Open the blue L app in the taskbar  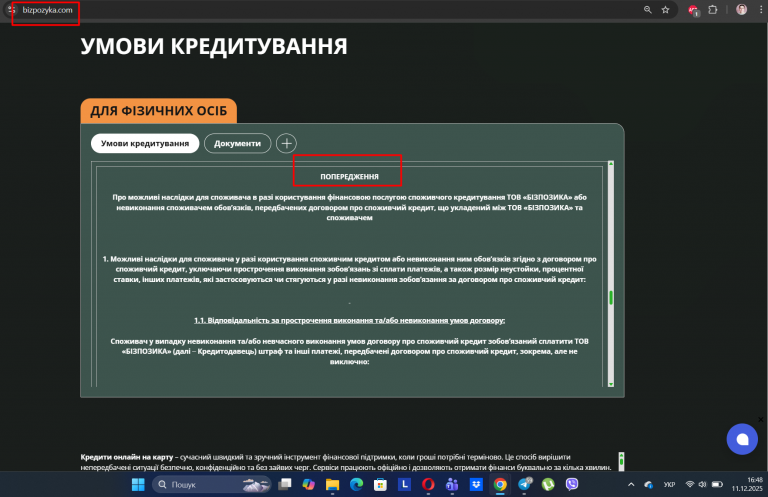pyautogui.click(x=404, y=485)
